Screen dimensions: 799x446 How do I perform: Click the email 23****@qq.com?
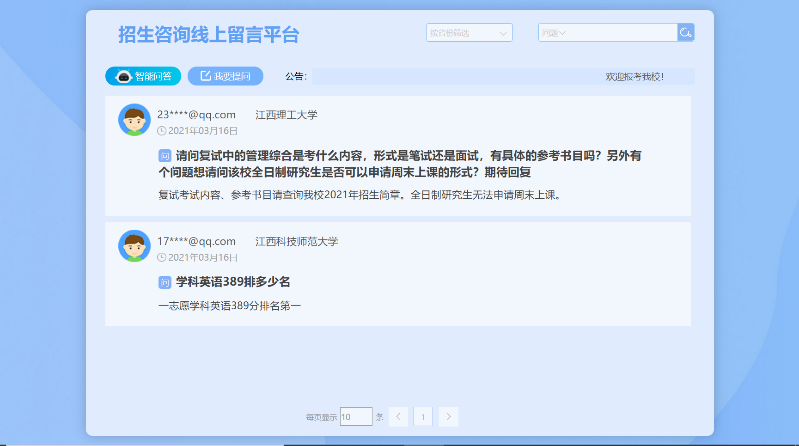click(196, 115)
